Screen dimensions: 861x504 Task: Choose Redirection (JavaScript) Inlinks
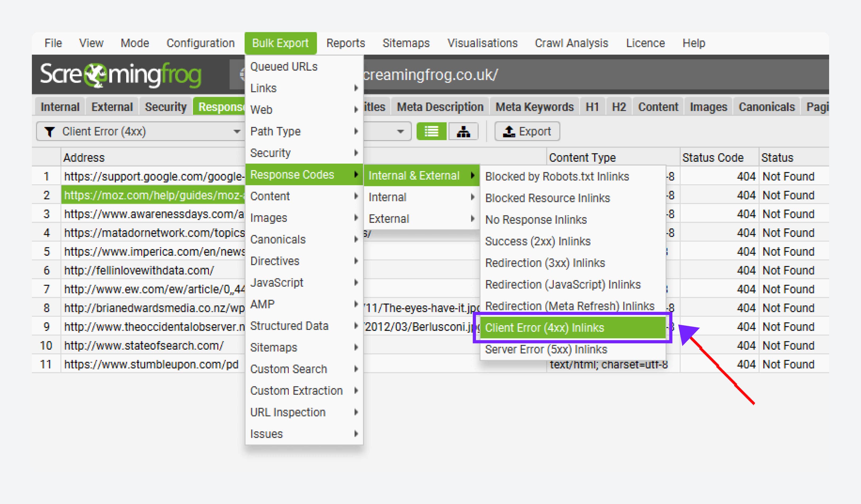573,284
